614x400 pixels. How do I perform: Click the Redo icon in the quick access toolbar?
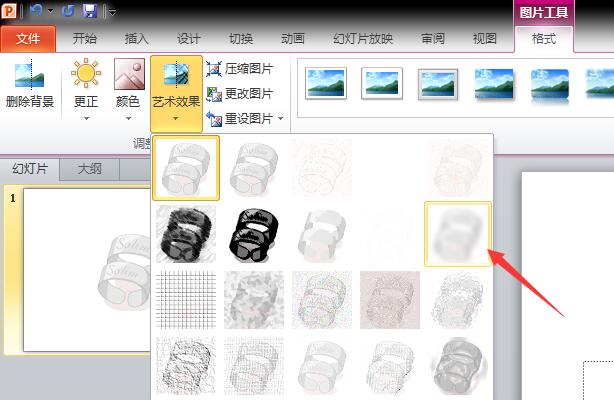point(68,11)
